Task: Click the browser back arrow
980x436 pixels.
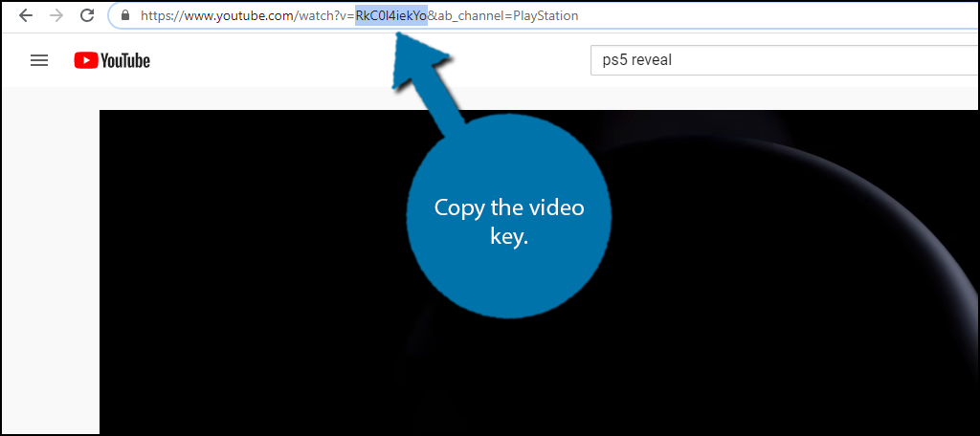Action: pos(26,15)
